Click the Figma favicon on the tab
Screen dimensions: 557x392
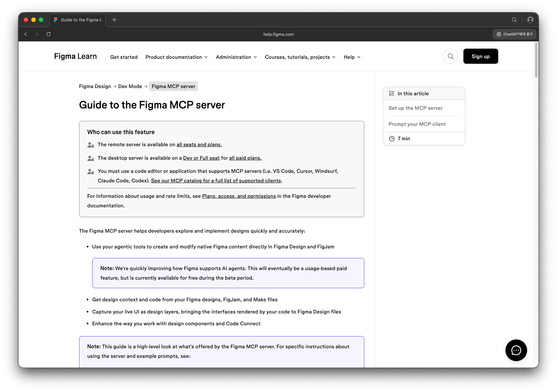56,20
